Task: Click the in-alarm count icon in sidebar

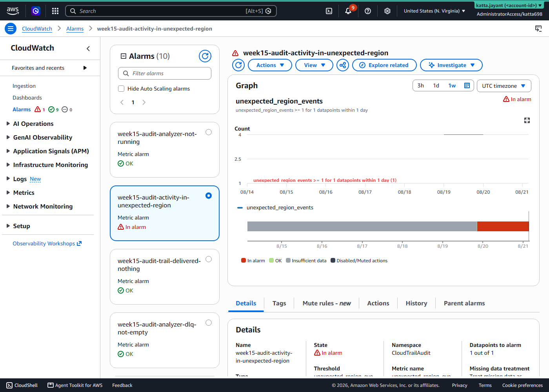Action: (38, 109)
